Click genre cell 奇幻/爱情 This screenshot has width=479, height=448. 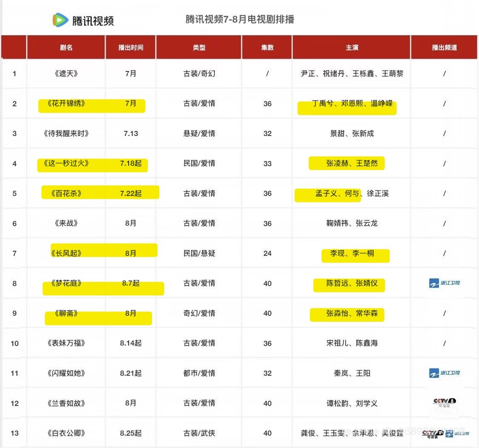199,313
